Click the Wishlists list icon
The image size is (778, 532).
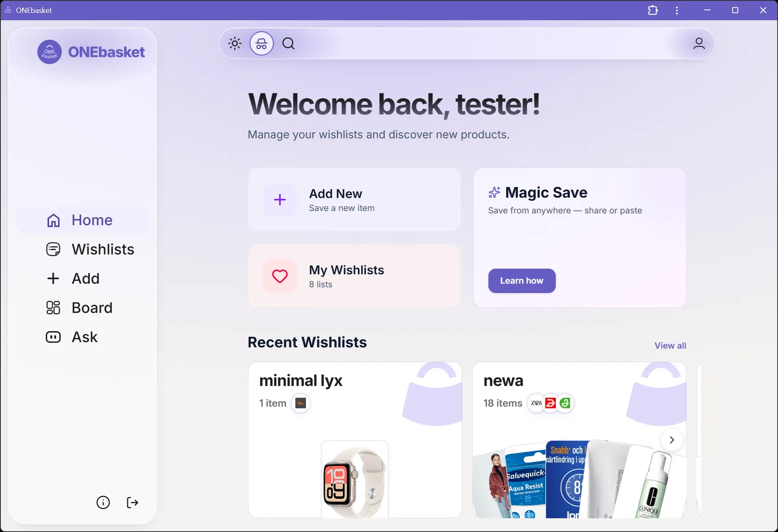click(53, 250)
